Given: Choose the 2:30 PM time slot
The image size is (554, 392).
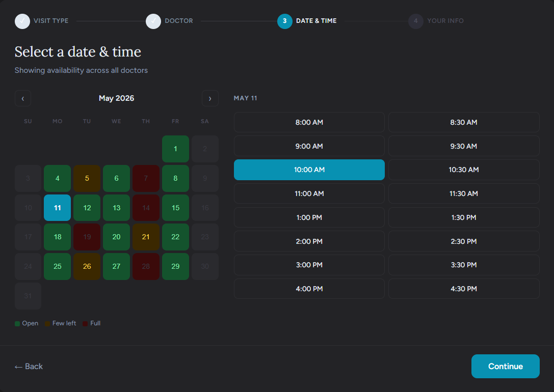Looking at the screenshot, I should tap(463, 241).
